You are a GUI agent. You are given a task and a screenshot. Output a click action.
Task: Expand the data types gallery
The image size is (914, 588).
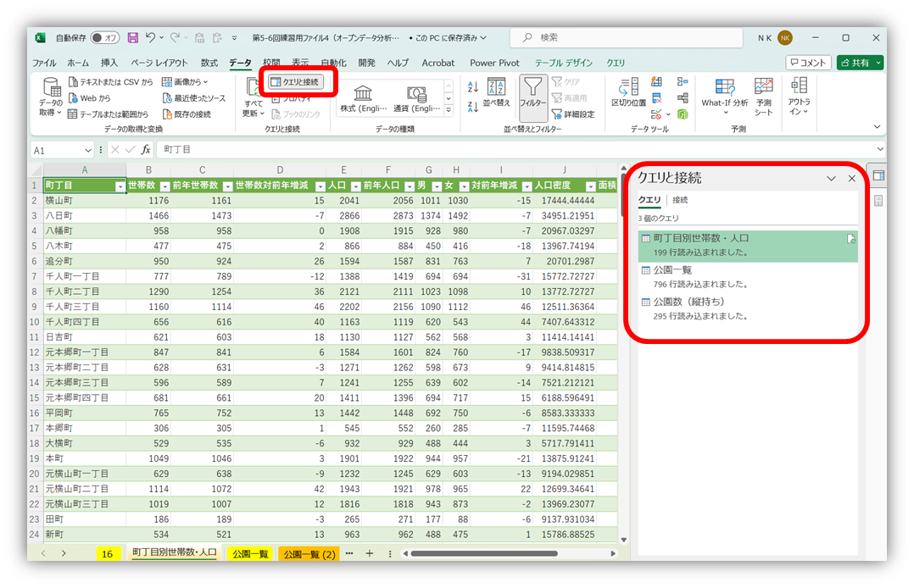pos(449,109)
